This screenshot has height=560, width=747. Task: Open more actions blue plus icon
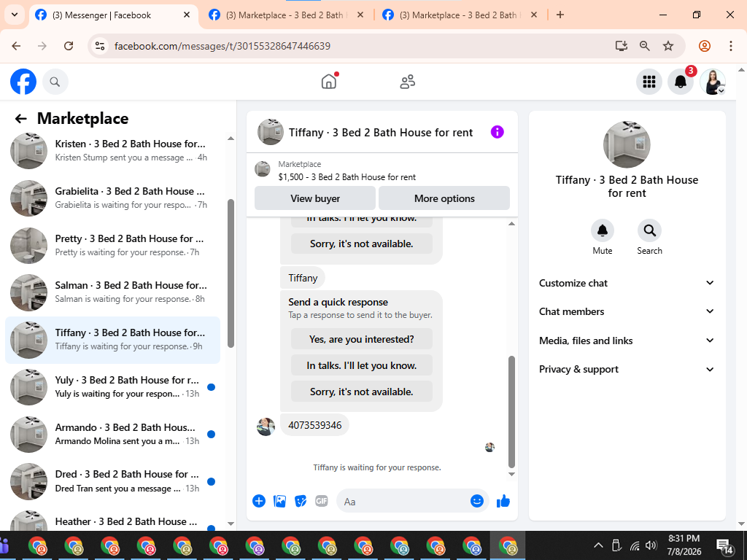259,501
